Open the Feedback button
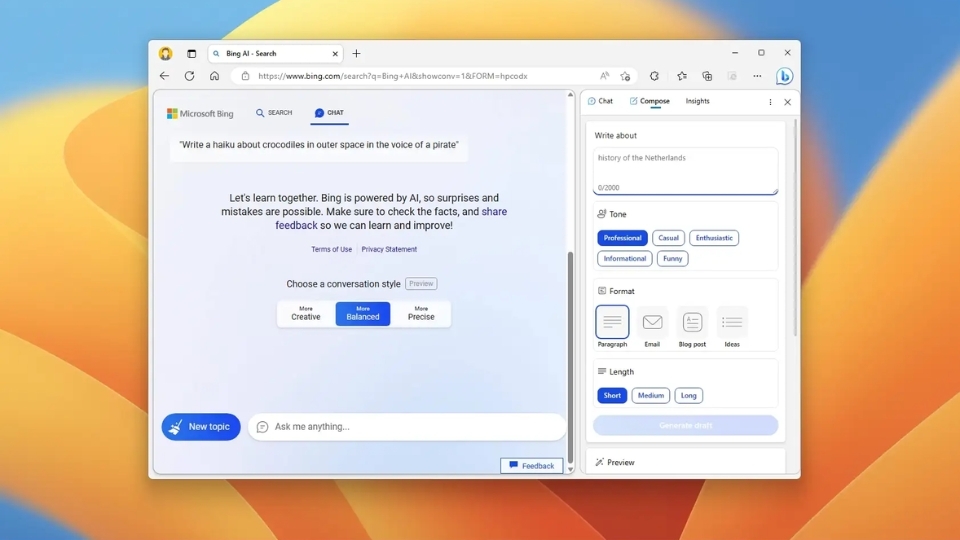Screen dimensions: 960x540 (x=531, y=466)
